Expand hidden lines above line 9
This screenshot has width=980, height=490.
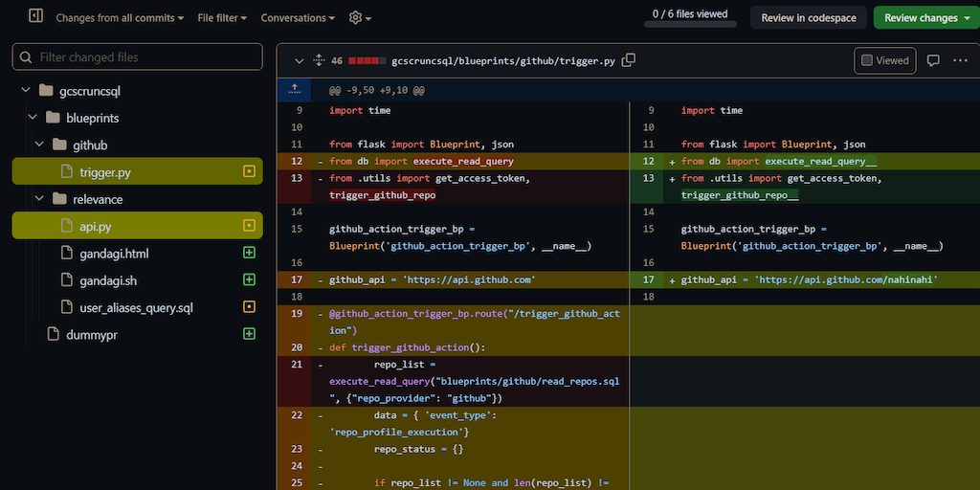(x=294, y=90)
